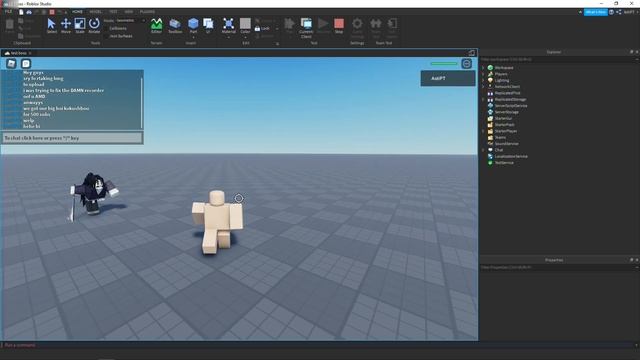
Task: Open the viewport more-options button
Action: [x=467, y=63]
